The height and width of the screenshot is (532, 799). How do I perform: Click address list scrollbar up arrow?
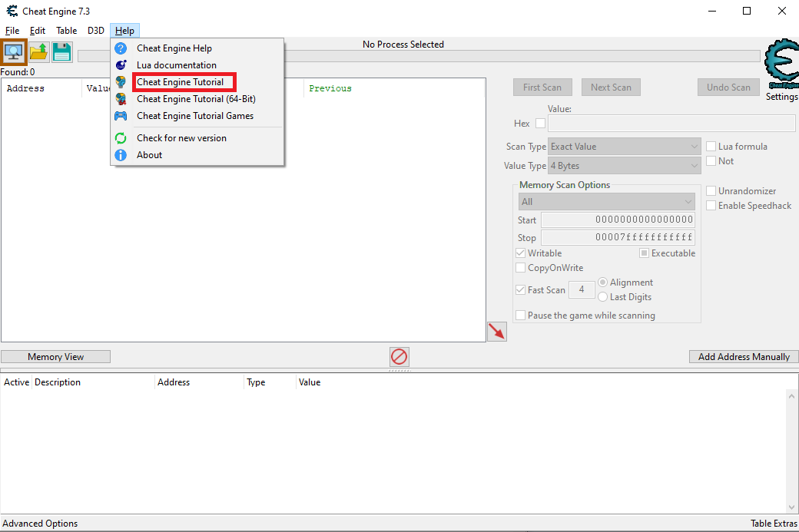pyautogui.click(x=791, y=395)
